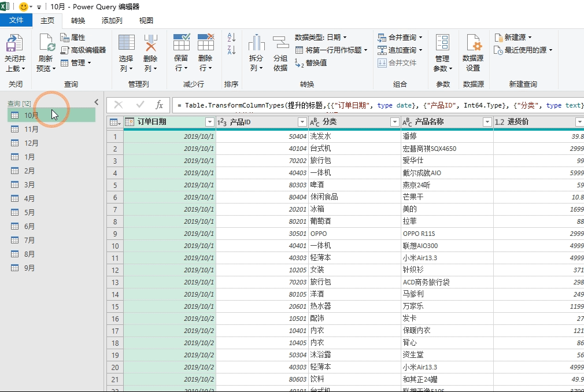The image size is (584, 392).
Task: Click cell 宏碁商祺SQX4650
Action: coord(447,149)
